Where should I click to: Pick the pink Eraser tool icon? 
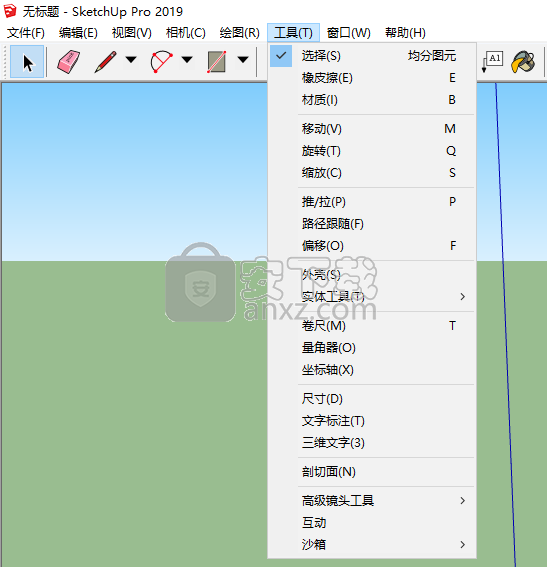69,61
